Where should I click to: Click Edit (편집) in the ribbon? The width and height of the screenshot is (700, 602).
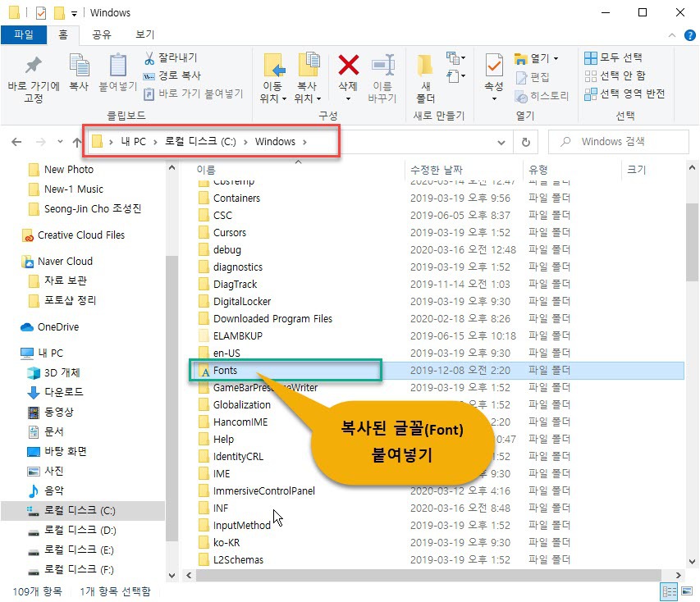(532, 77)
